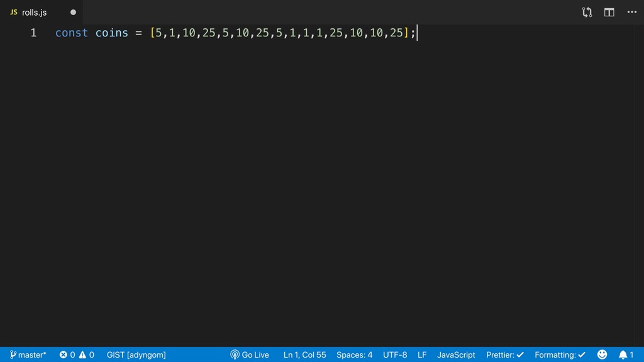This screenshot has height=362, width=644.
Task: Select JavaScript language mode
Action: 456,354
